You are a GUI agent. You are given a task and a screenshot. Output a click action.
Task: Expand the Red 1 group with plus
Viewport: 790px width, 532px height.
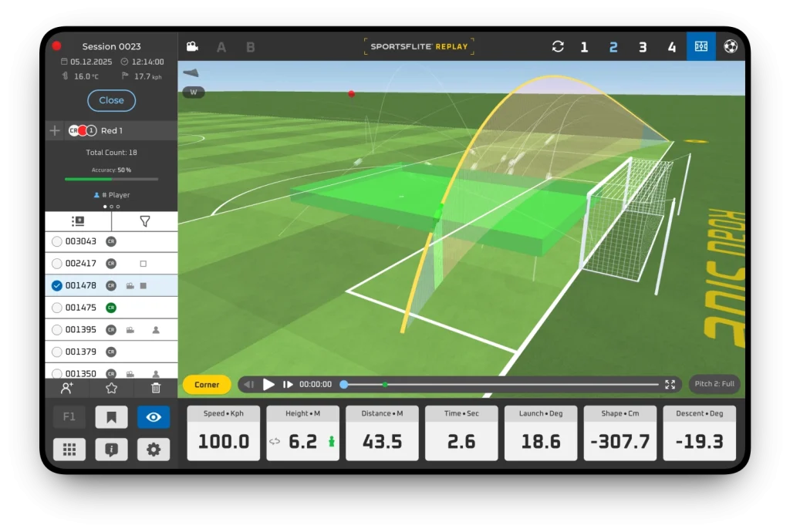tap(55, 130)
